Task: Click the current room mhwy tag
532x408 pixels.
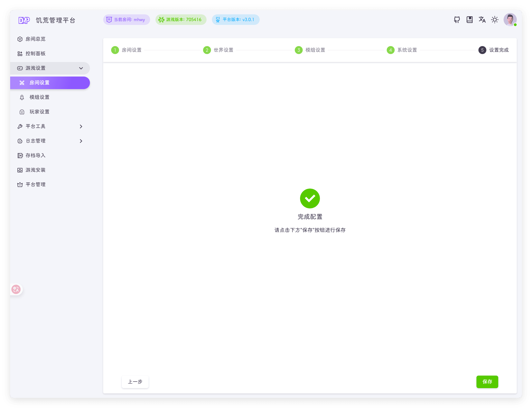Action: coord(127,20)
